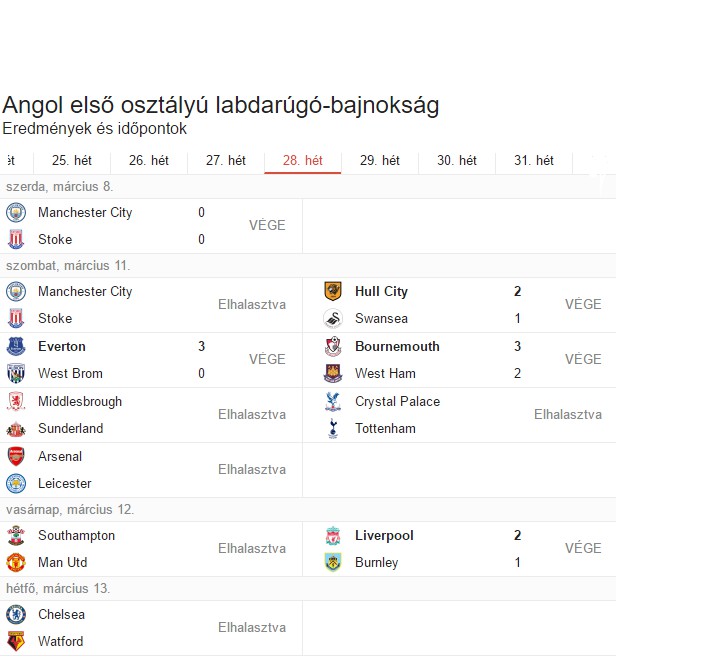
Task: Click the Chelsea lion crest
Action: pos(16,615)
